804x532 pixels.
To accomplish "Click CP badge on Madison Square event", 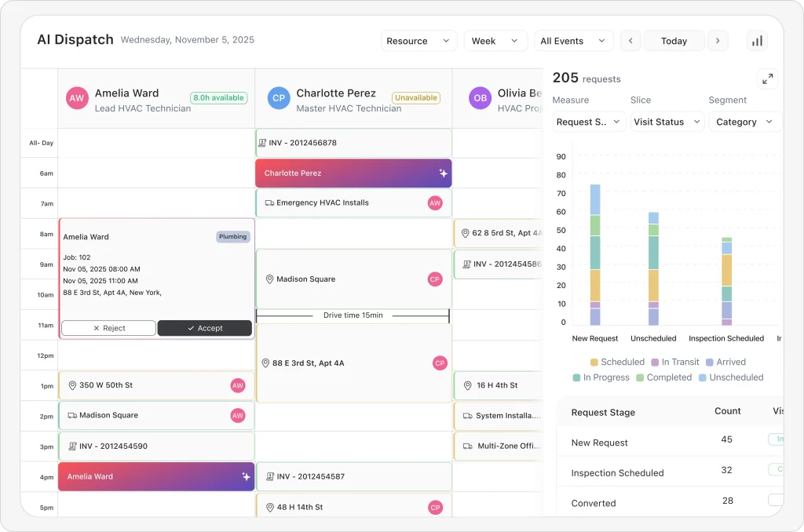I will pos(434,279).
